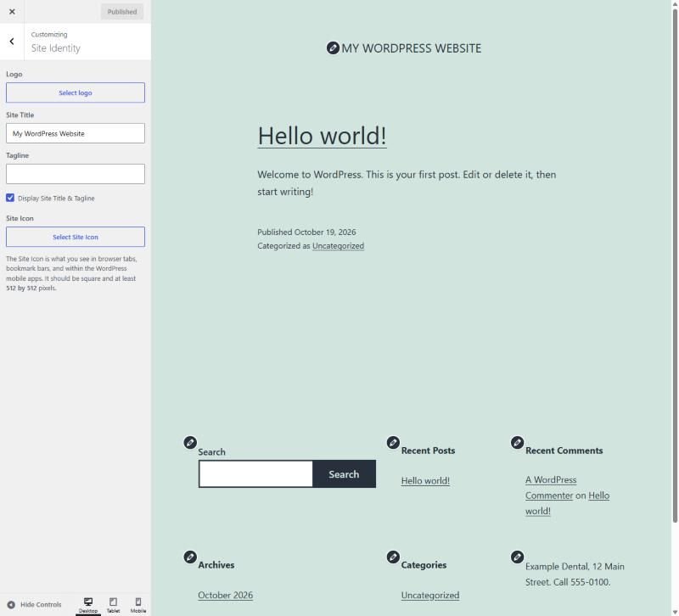Click edit pencil for Search widget
This screenshot has height=616, width=679.
[x=190, y=442]
